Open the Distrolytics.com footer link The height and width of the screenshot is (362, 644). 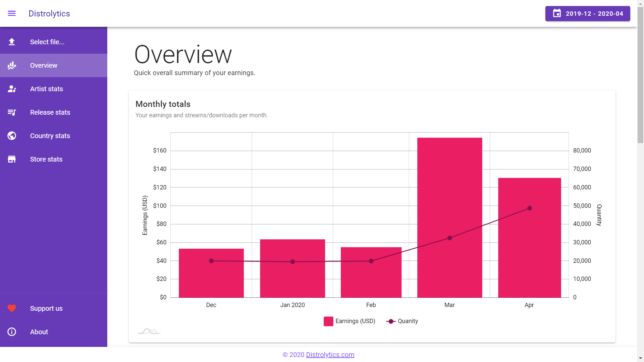[330, 355]
